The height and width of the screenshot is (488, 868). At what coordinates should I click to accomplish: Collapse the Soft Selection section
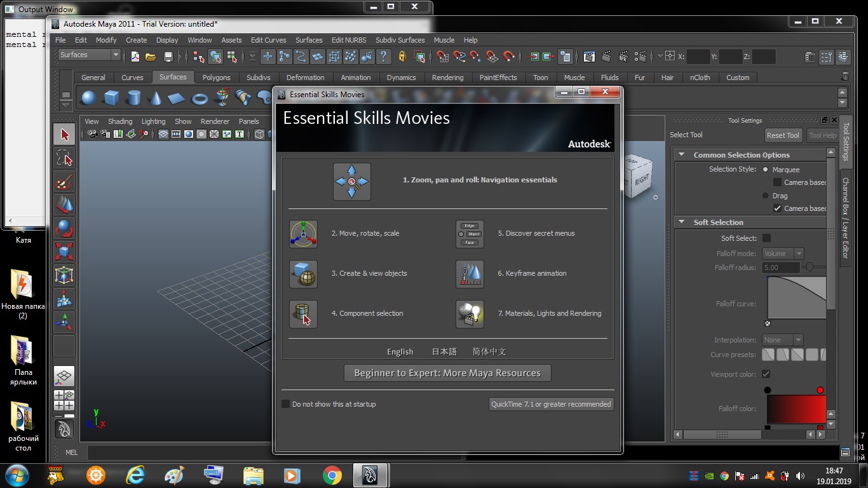pyautogui.click(x=682, y=222)
